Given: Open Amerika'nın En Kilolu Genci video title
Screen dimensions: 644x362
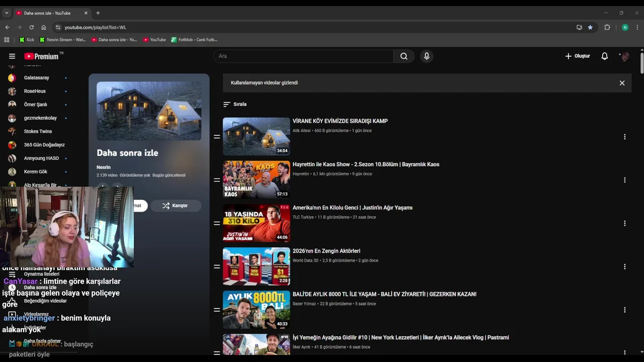Looking at the screenshot, I should coord(352,208).
